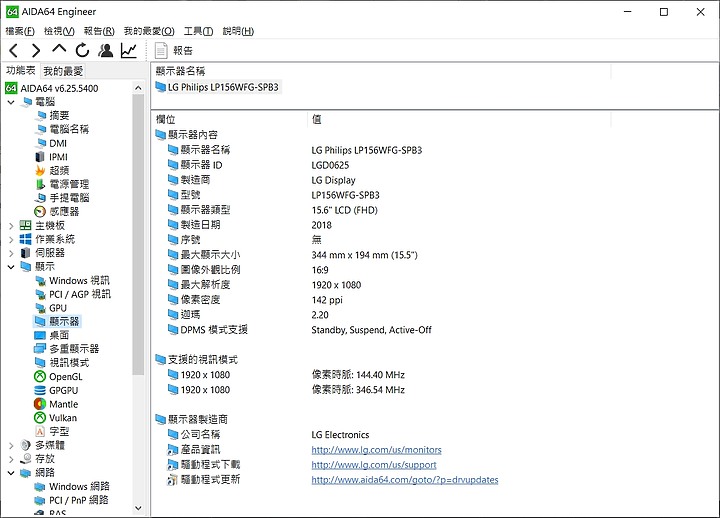The height and width of the screenshot is (518, 720).
Task: Select 電腦名稱 in the tree
Action: (63, 129)
